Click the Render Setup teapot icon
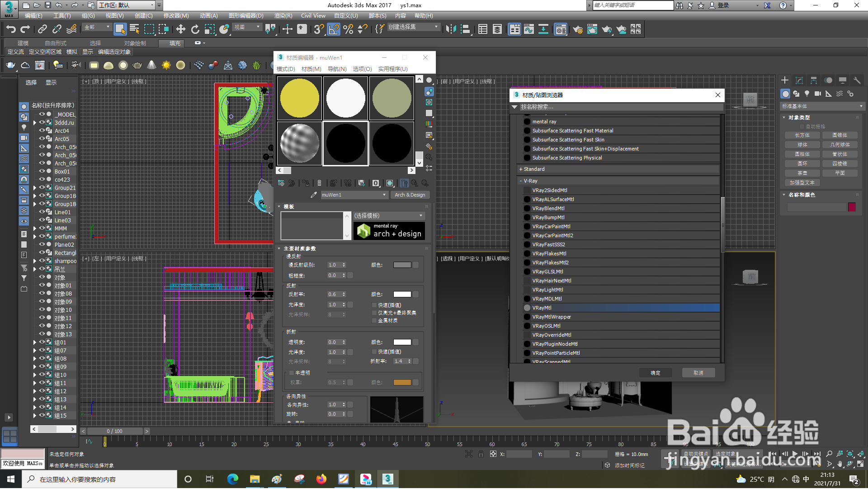 [x=577, y=29]
